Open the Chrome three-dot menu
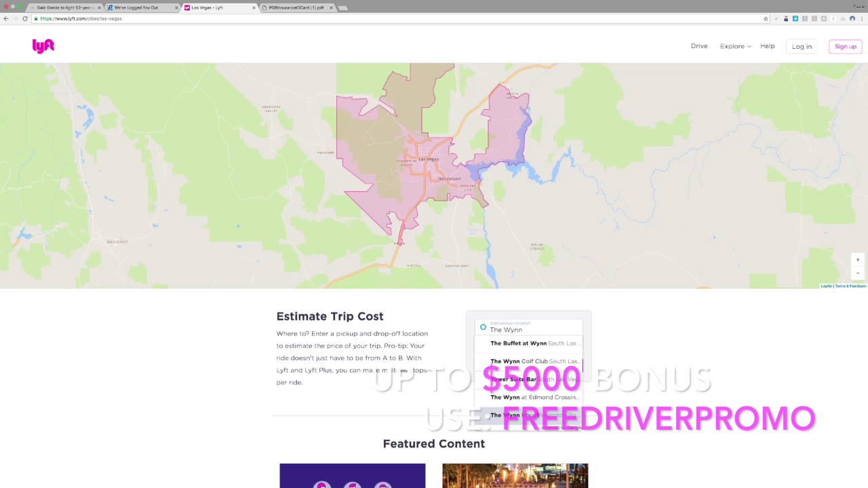868x488 pixels. tap(862, 18)
